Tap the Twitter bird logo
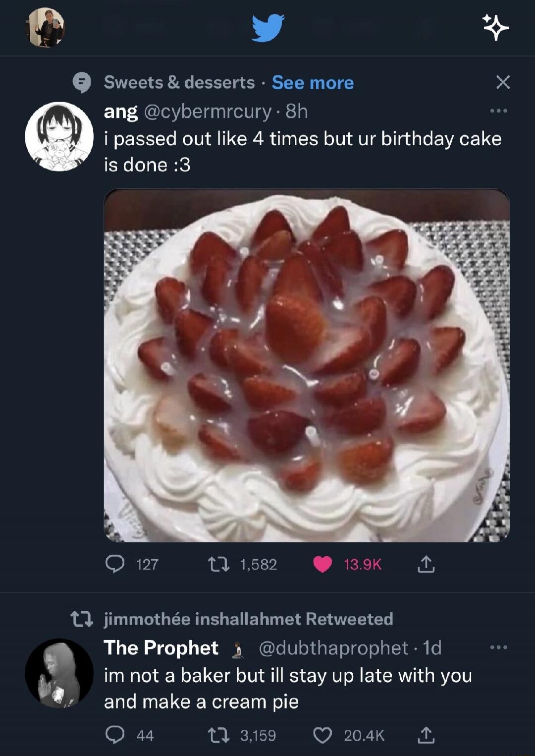535x756 pixels. [x=267, y=28]
